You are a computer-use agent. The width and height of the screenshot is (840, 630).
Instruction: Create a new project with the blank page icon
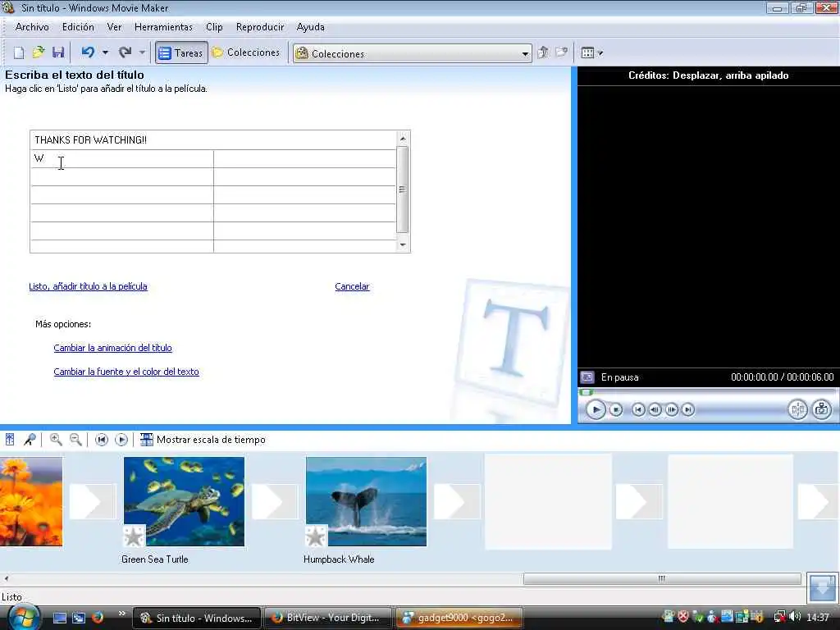[x=19, y=52]
